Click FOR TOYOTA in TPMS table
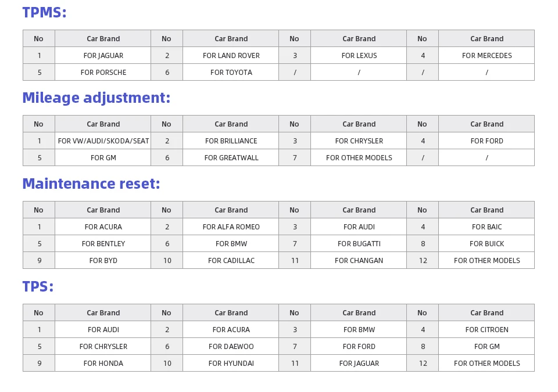This screenshot has width=558, height=392. click(x=231, y=72)
